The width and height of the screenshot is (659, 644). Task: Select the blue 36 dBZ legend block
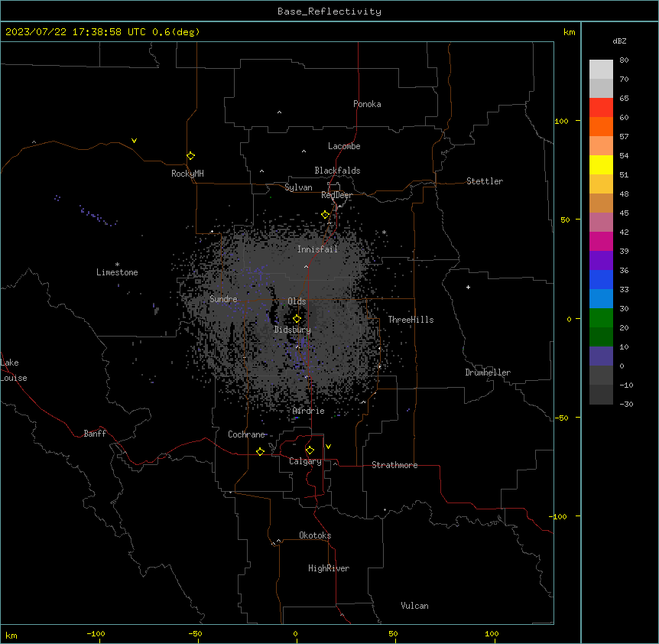tap(601, 279)
